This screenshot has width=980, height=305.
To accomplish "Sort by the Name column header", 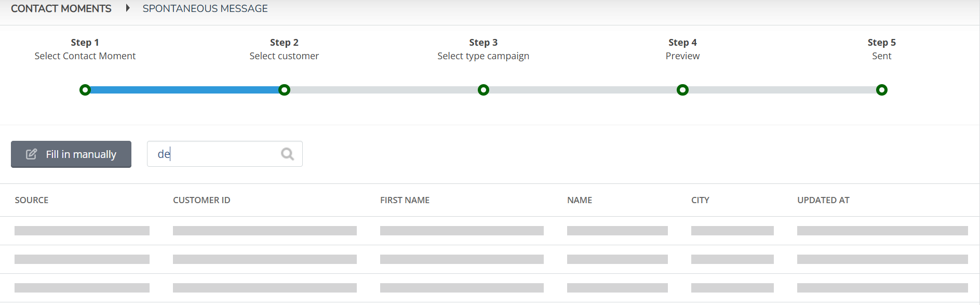I will tap(580, 200).
